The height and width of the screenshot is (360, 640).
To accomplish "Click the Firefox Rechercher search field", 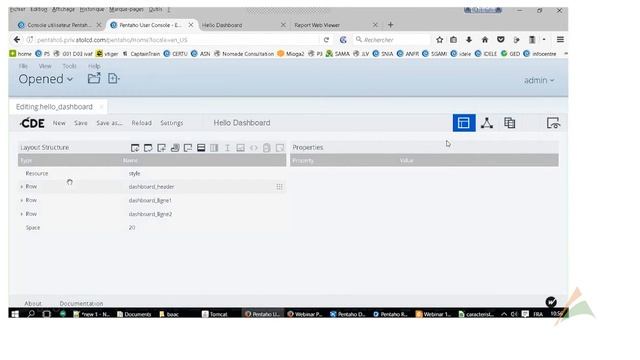I will click(391, 40).
